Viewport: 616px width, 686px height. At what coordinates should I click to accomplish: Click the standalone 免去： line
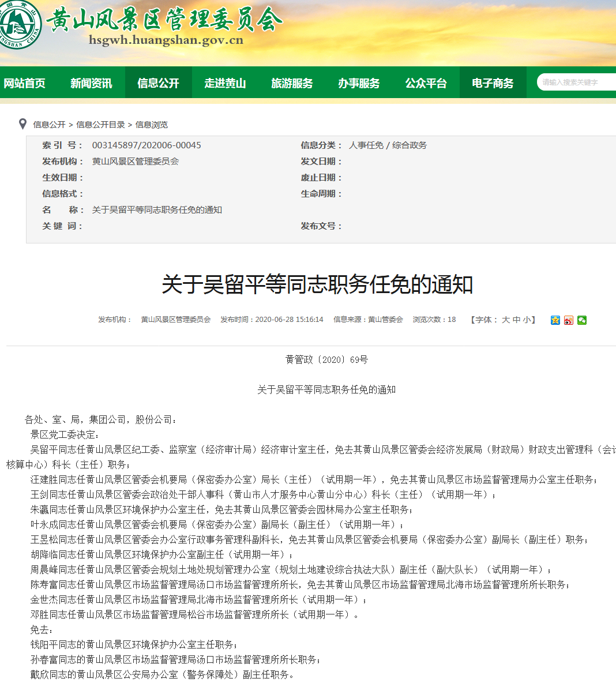[42, 629]
